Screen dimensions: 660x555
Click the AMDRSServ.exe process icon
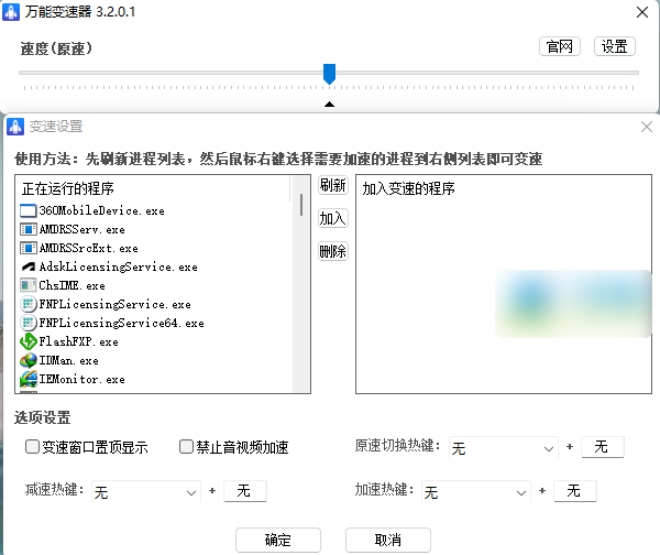coord(28,230)
